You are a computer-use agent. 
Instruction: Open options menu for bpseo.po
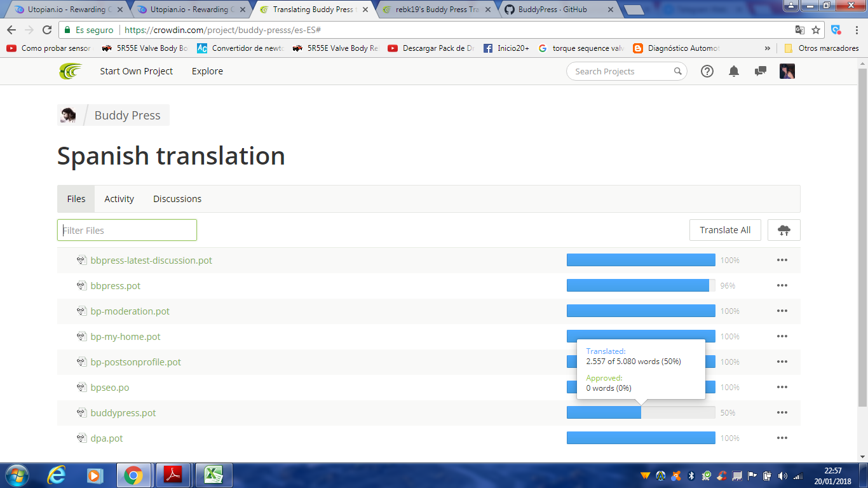click(782, 387)
